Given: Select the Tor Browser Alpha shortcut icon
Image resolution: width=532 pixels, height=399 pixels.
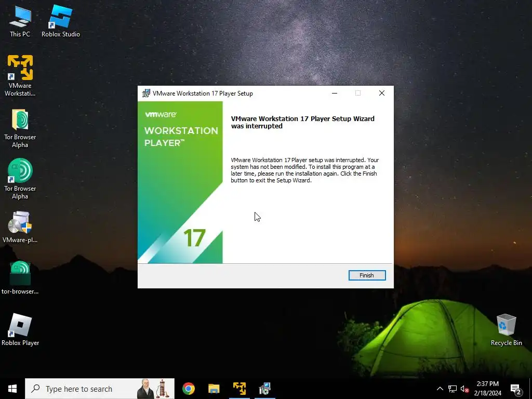Looking at the screenshot, I should coord(20,179).
